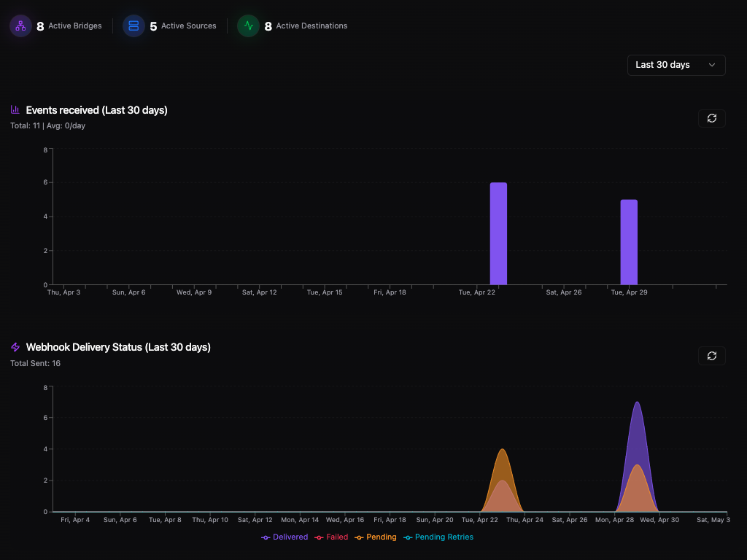Click the Total Sent: 16 summary text
Viewport: 747px width, 560px height.
35,363
